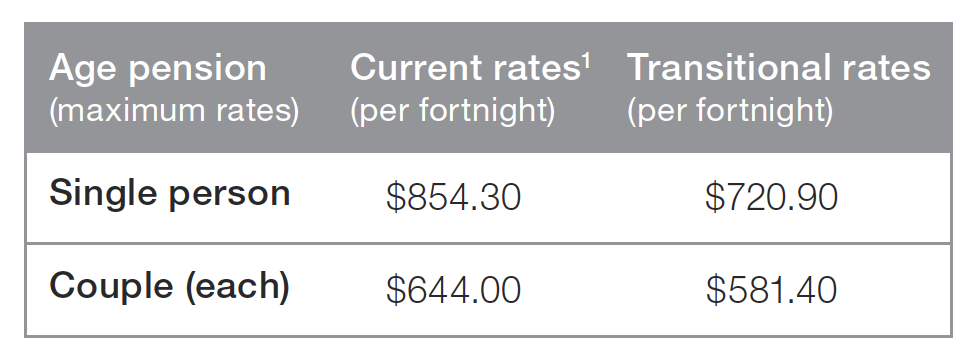Select the Current rates column header
The width and height of the screenshot is (980, 364).
pyautogui.click(x=470, y=68)
